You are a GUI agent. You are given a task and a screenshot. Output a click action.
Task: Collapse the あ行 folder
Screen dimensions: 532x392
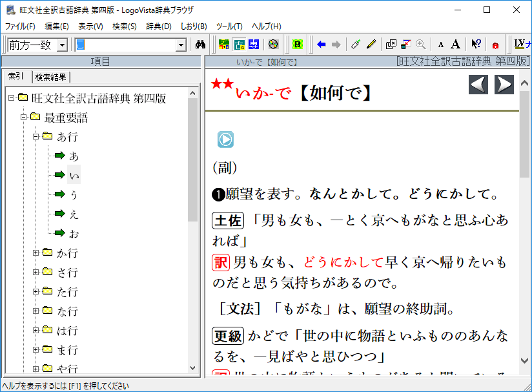(x=36, y=136)
